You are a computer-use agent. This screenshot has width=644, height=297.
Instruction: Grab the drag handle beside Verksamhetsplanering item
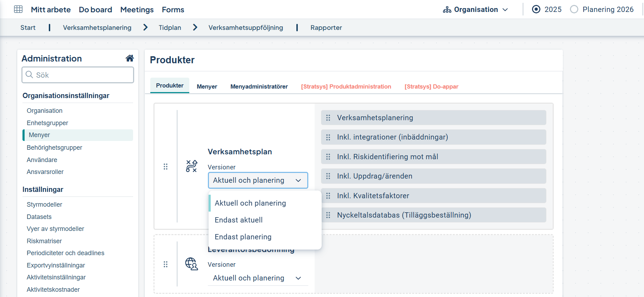pyautogui.click(x=328, y=118)
